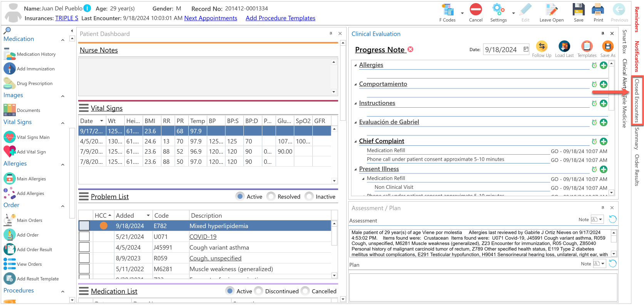The width and height of the screenshot is (644, 305).
Task: Open the TRIPLE S insurance link
Action: (67, 18)
